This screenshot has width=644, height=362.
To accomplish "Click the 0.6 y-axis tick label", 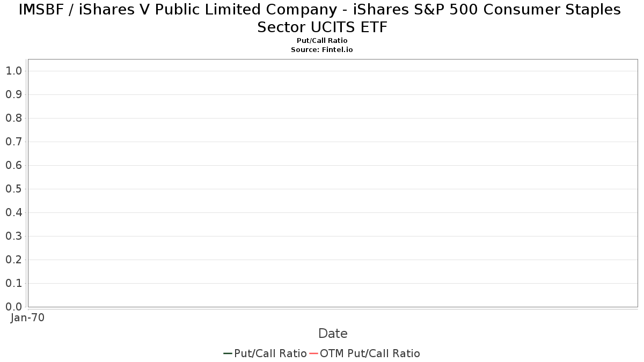I will [x=13, y=165].
